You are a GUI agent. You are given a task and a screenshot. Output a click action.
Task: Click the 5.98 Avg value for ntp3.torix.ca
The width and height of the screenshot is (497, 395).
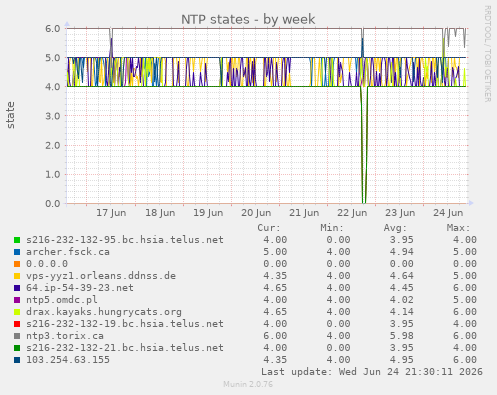(402, 336)
